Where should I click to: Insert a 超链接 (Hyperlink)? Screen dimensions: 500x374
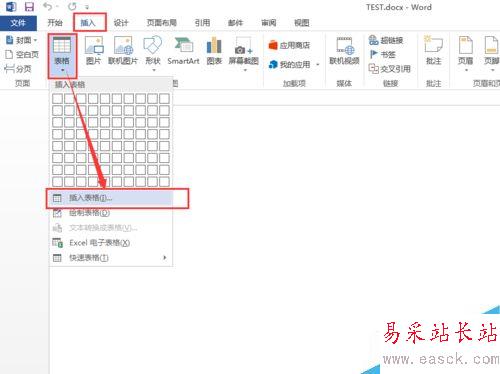386,40
